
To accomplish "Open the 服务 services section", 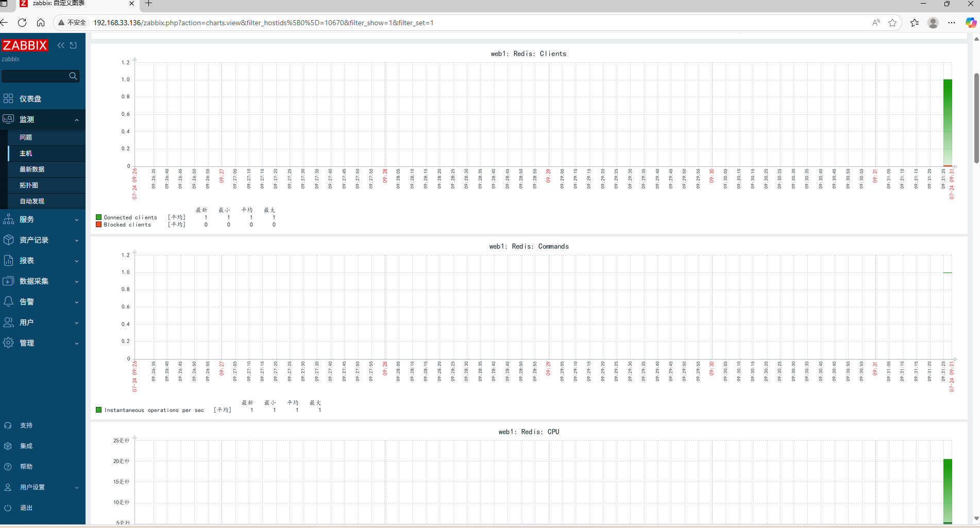I will [x=27, y=219].
